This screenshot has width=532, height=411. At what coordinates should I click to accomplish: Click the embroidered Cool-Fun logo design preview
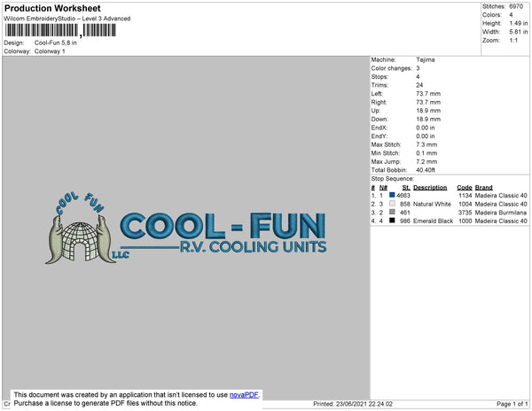tap(186, 229)
